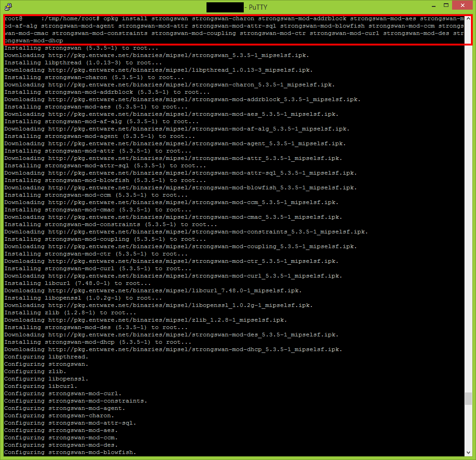The image size is (476, 460).
Task: Click 'Configuring strongswan-mod-ccm.' line
Action: click(61, 438)
